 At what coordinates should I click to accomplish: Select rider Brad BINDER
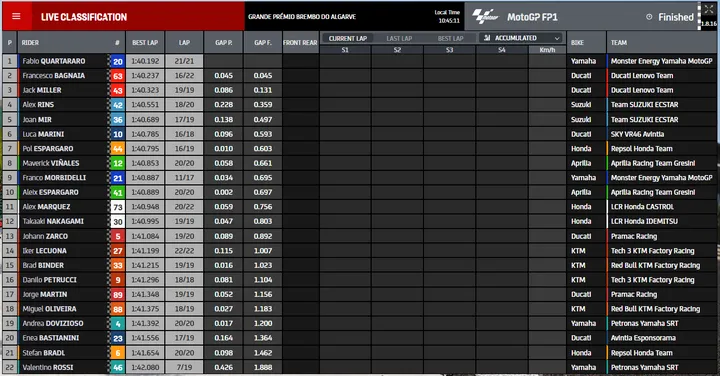(x=43, y=265)
